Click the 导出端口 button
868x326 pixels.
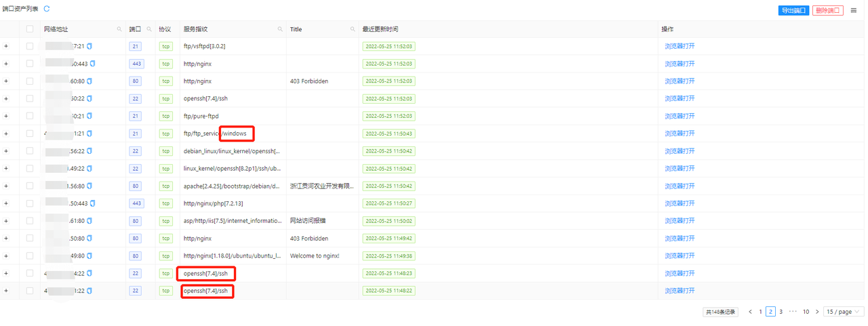tap(793, 10)
